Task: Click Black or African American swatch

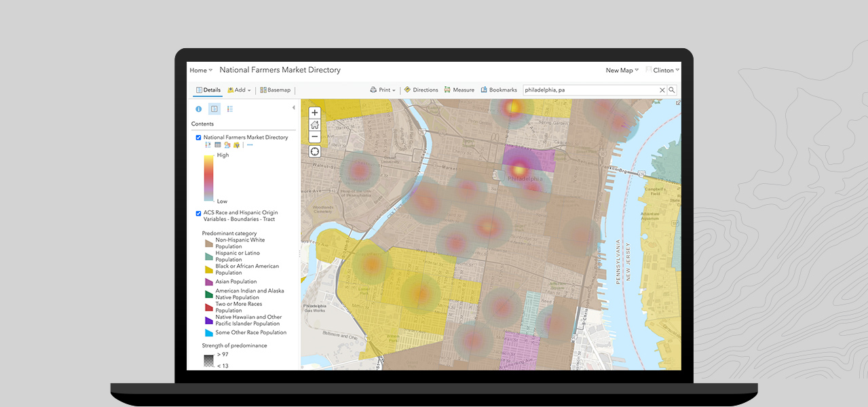Action: [209, 269]
